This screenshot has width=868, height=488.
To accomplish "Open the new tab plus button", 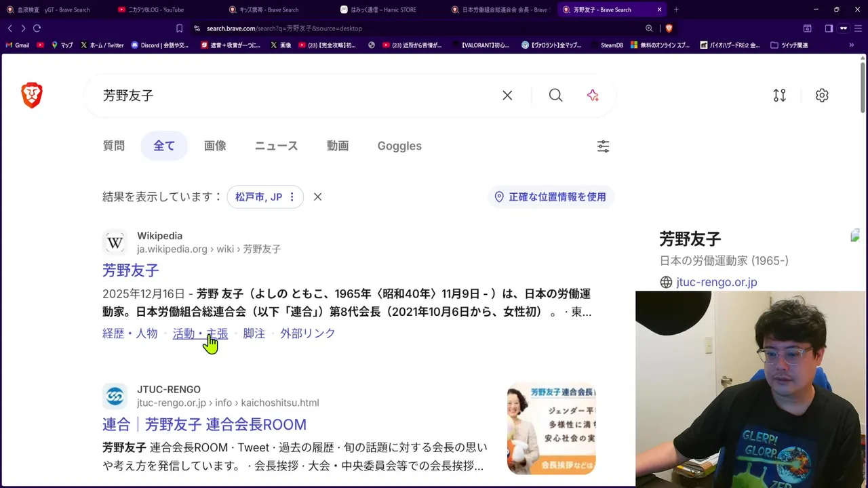I will 676,9.
